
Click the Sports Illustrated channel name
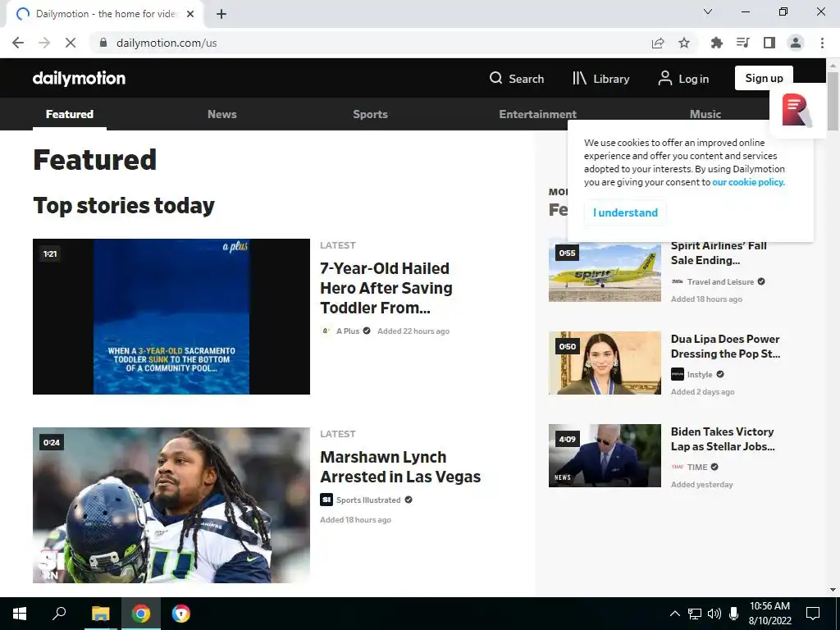pyautogui.click(x=368, y=500)
